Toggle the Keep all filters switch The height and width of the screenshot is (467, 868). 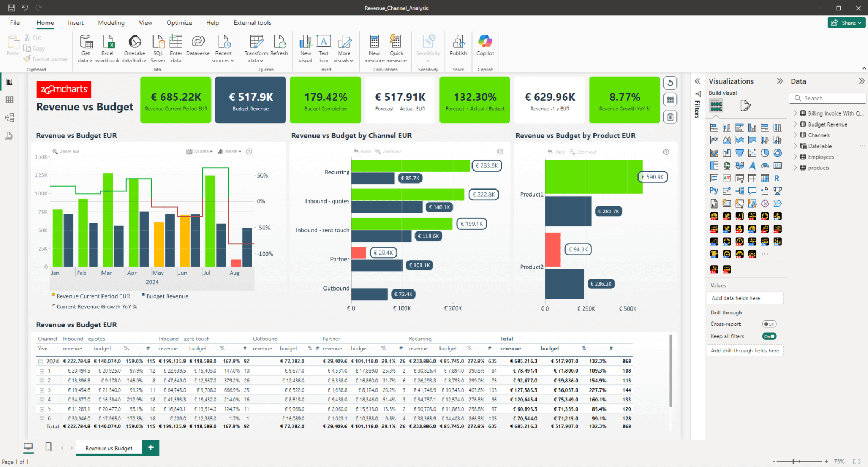tap(769, 337)
